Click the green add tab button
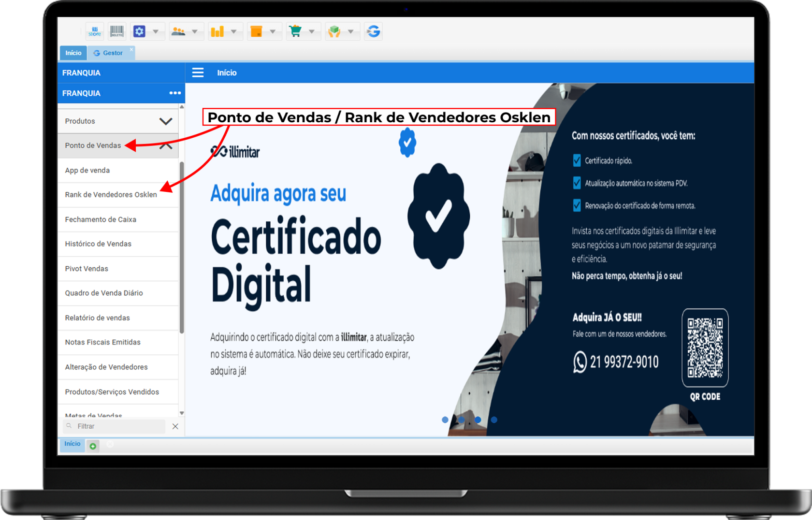 point(93,446)
